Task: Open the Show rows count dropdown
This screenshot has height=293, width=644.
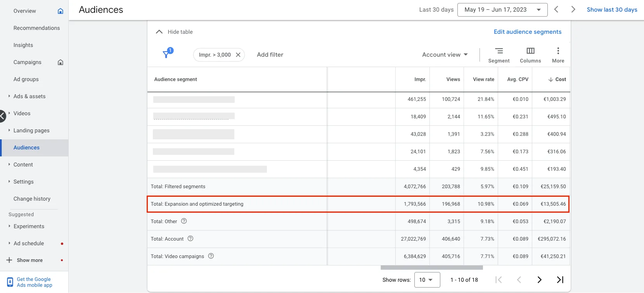Action: pos(427,280)
